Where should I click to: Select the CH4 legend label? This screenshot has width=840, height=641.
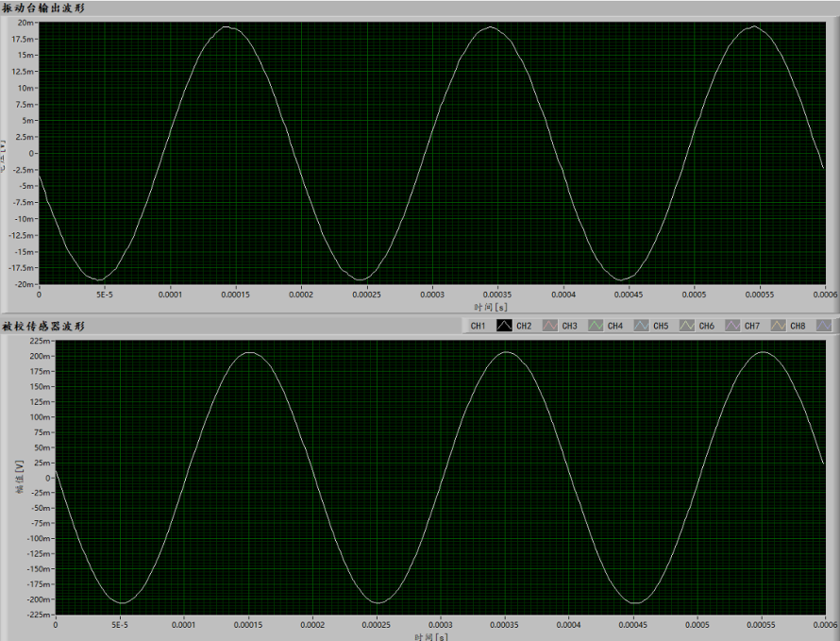click(615, 326)
